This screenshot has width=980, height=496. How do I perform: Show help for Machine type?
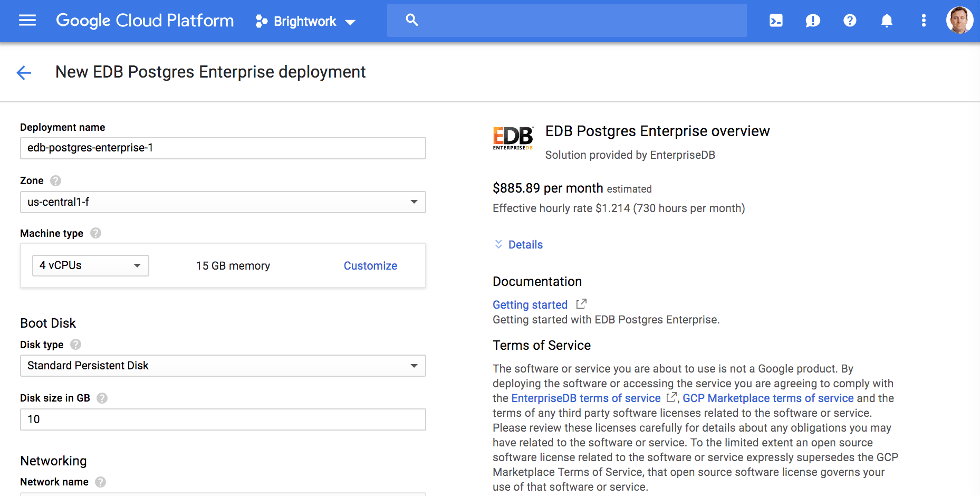click(x=95, y=233)
